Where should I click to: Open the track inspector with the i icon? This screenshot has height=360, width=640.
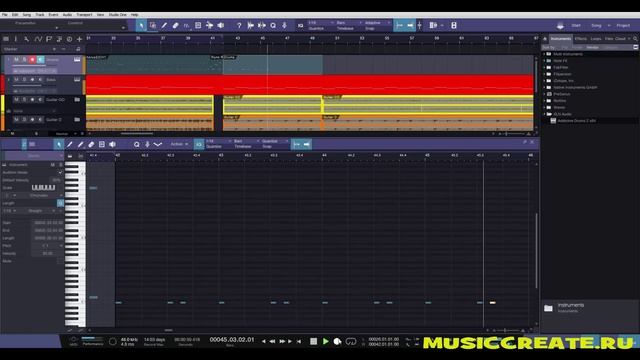[x=16, y=39]
